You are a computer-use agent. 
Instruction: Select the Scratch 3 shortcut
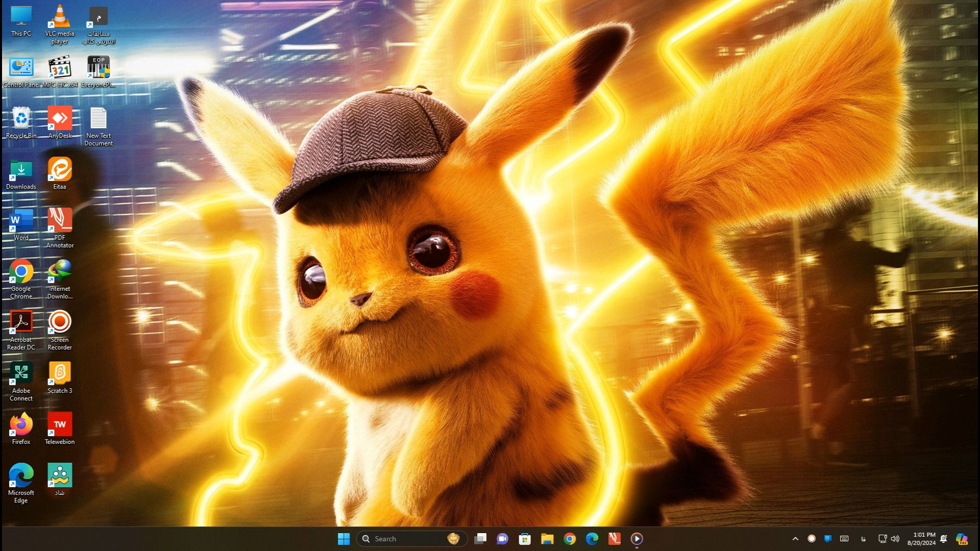click(60, 378)
